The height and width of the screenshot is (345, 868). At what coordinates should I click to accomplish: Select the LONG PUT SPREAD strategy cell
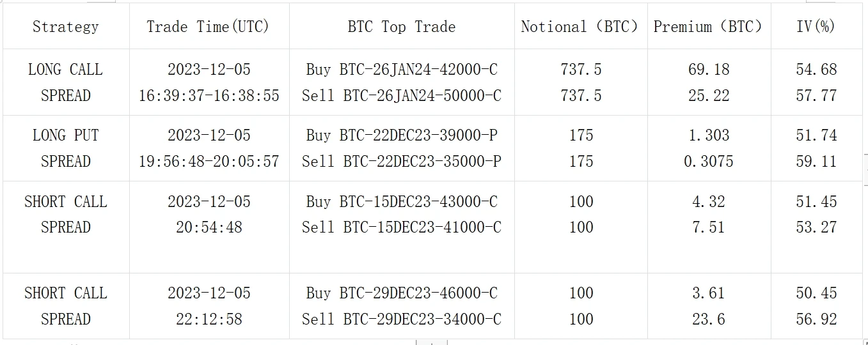[x=65, y=148]
